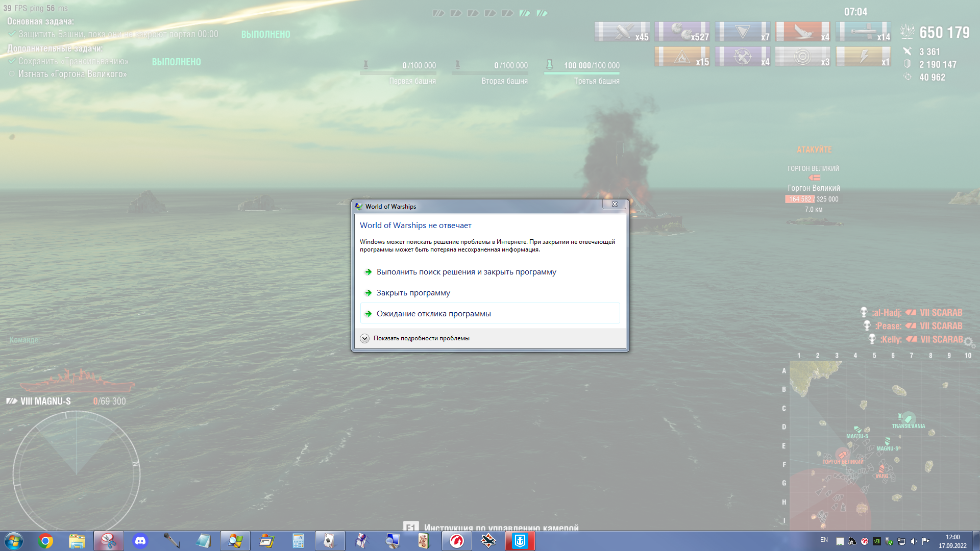Click the volume speaker tray icon
This screenshot has height=551, width=980.
(914, 541)
